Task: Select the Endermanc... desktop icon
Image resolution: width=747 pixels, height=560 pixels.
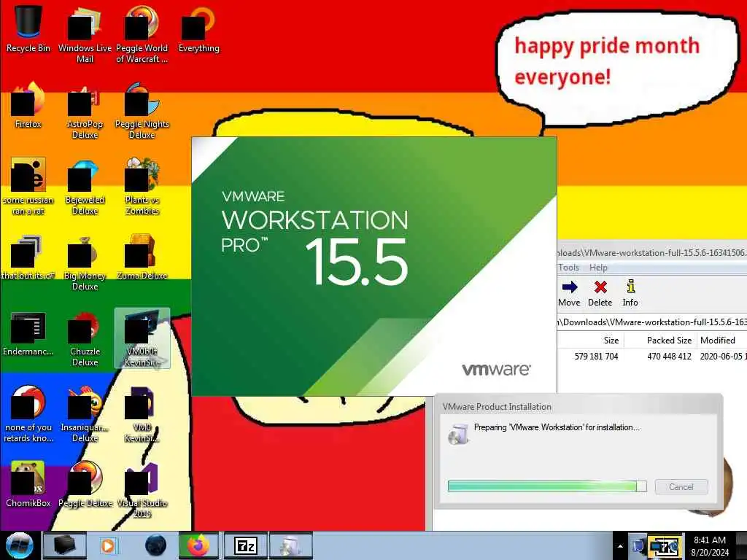Action: pyautogui.click(x=28, y=333)
